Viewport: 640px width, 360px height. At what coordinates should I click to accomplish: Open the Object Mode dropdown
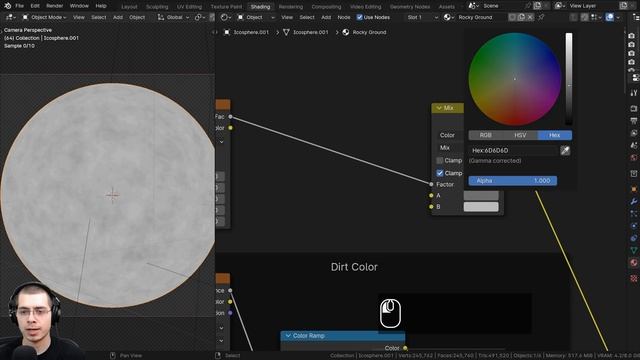click(x=44, y=17)
